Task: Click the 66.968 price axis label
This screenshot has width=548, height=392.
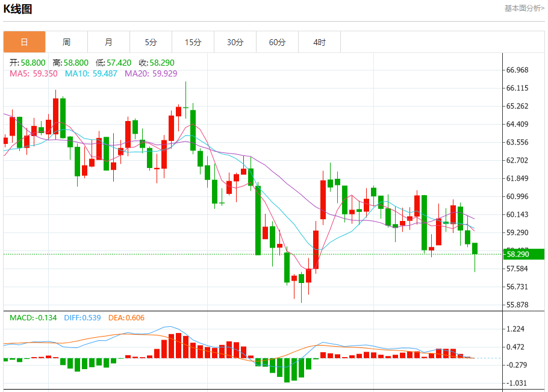Action: pyautogui.click(x=517, y=70)
